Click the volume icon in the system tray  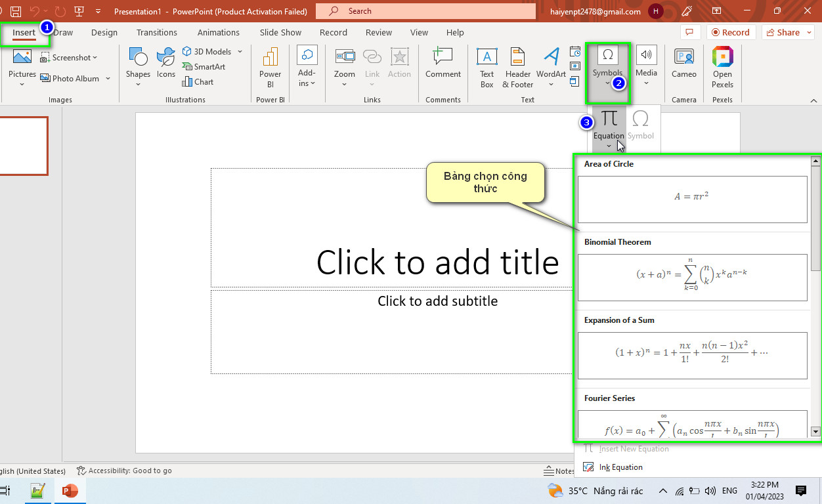click(x=710, y=491)
